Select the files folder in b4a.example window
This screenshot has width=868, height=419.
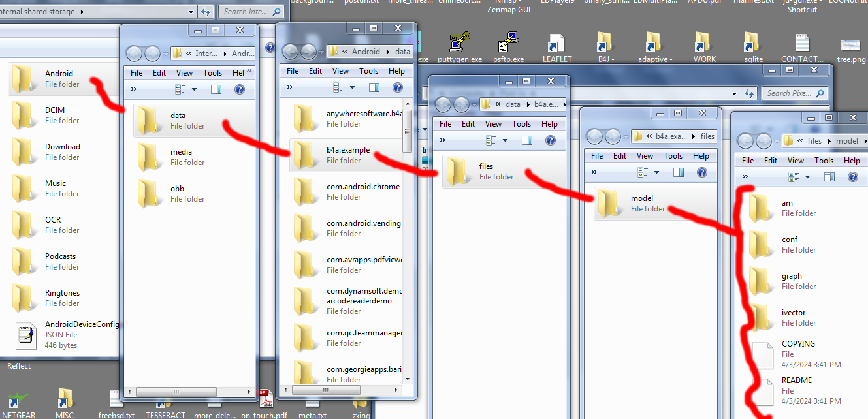(503, 172)
